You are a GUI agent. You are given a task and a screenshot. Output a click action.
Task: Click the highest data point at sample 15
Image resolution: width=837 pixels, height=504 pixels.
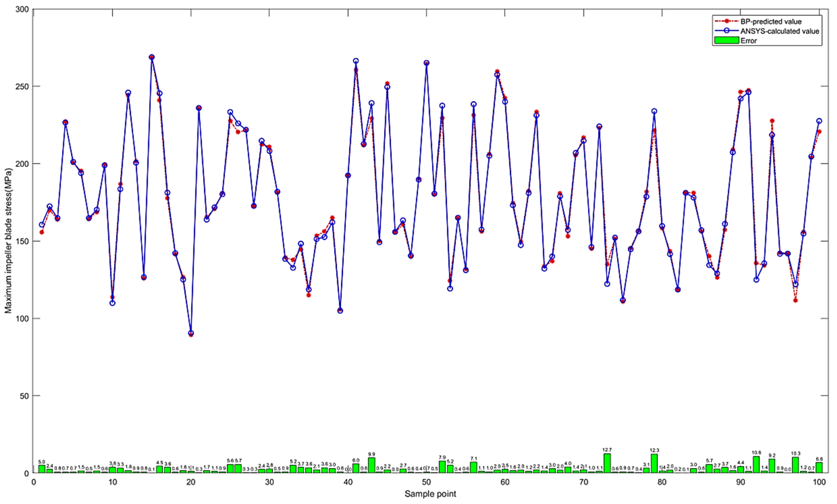tap(152, 57)
